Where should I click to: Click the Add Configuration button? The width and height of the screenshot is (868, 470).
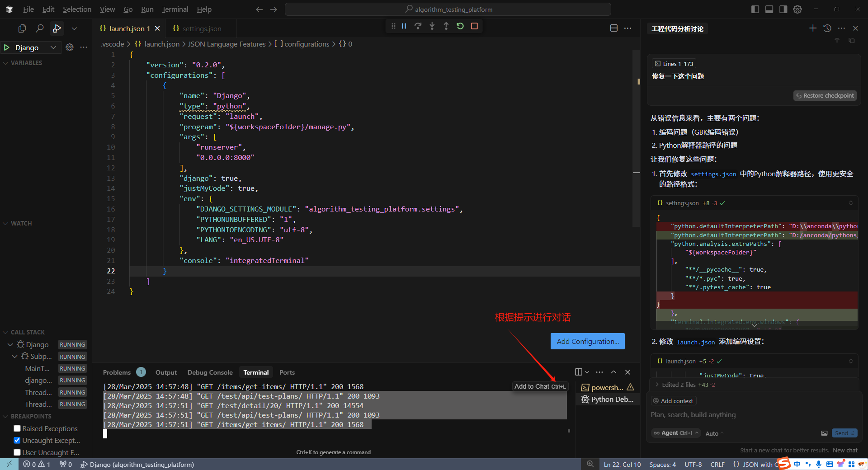tap(587, 341)
